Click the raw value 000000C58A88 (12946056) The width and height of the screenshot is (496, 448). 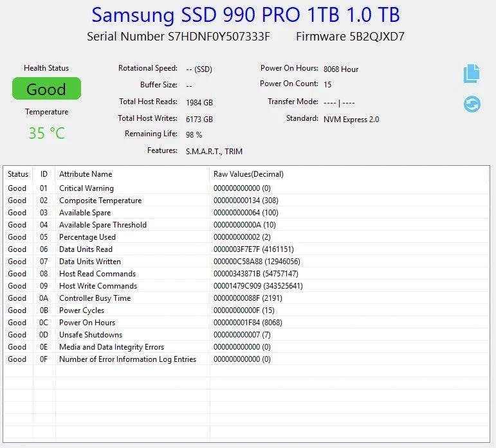(257, 262)
